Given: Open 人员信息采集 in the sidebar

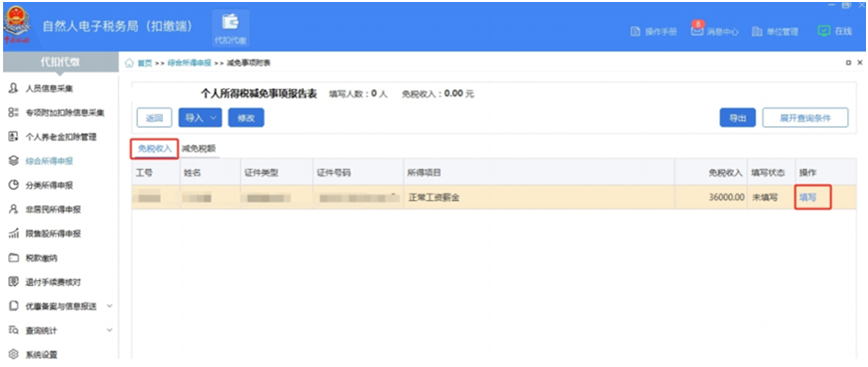Looking at the screenshot, I should [49, 89].
